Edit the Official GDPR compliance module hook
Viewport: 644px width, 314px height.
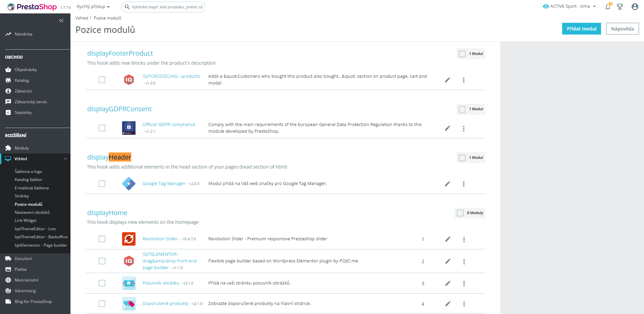pyautogui.click(x=447, y=128)
